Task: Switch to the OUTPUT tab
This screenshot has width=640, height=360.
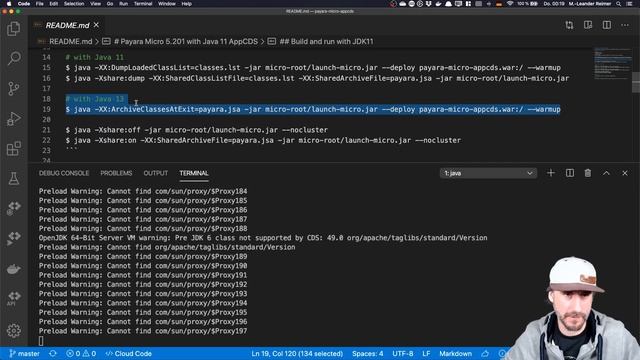Action: tap(156, 173)
